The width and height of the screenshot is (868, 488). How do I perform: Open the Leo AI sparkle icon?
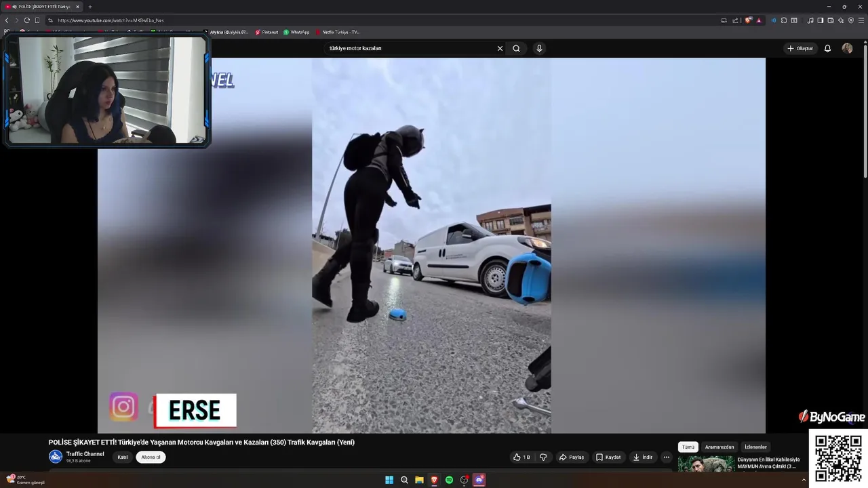point(841,20)
